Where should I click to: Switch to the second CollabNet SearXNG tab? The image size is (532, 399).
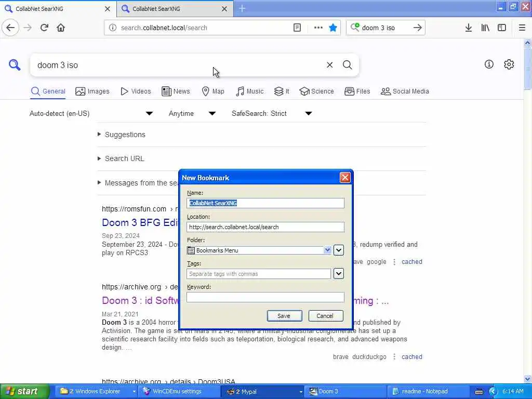175,9
